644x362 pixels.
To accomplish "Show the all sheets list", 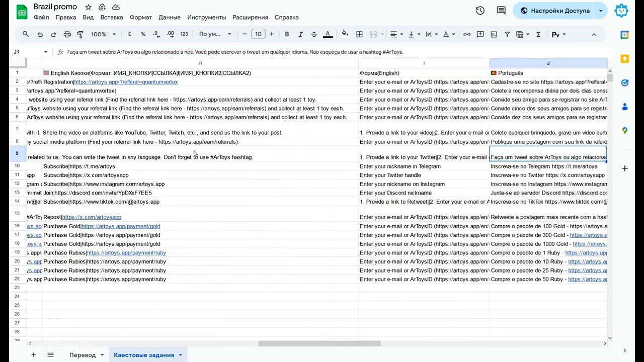I will pyautogui.click(x=50, y=354).
